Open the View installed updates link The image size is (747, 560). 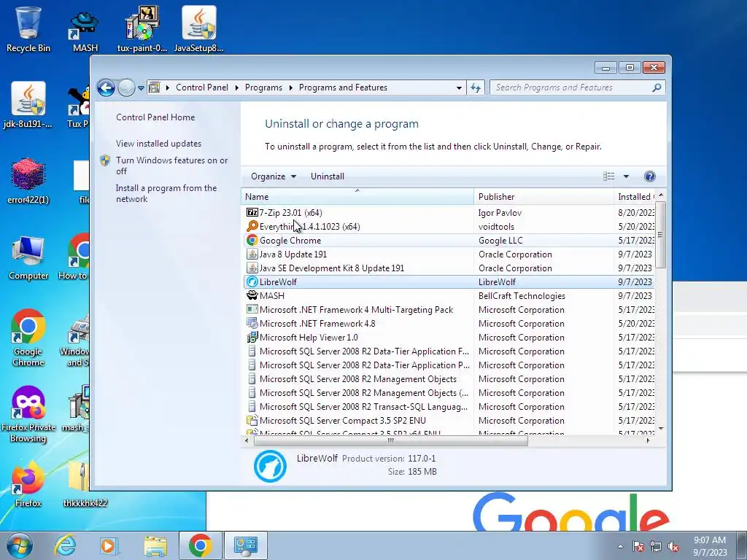pos(158,144)
